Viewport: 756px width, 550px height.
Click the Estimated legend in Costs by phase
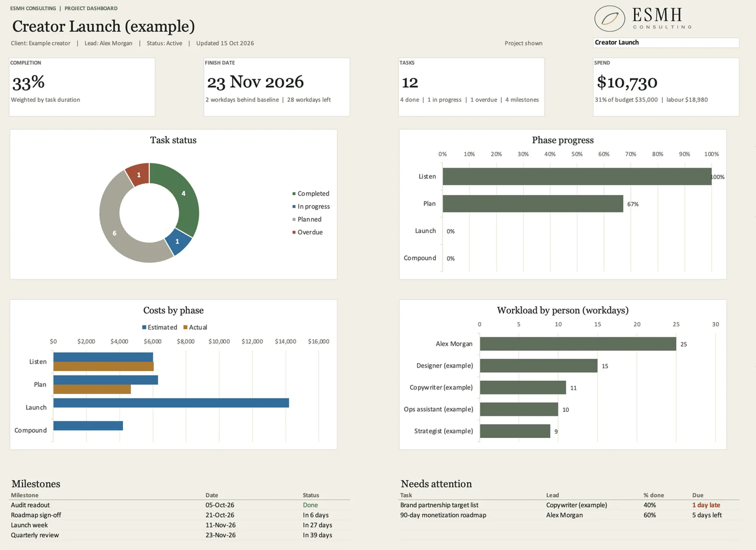point(159,327)
